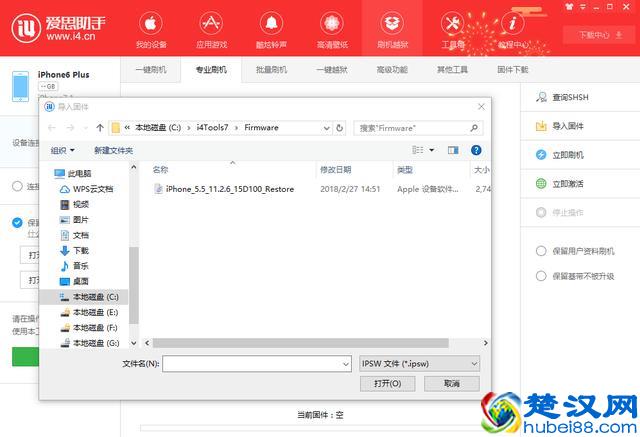The height and width of the screenshot is (437, 640).
Task: Click the change view layout icon
Action: (x=418, y=150)
